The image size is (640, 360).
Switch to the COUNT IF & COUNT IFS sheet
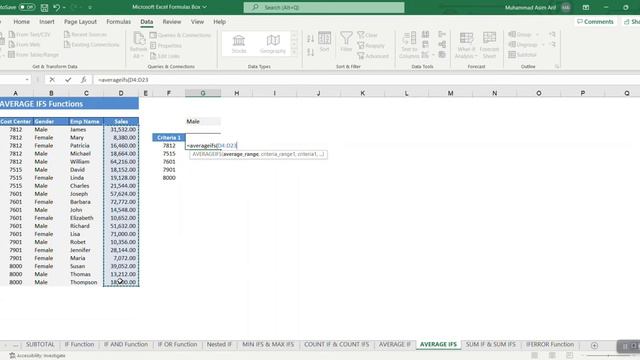coord(336,344)
